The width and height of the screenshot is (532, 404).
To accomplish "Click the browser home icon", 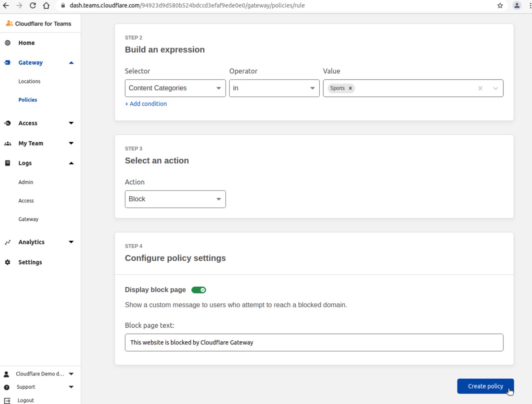I will [46, 6].
